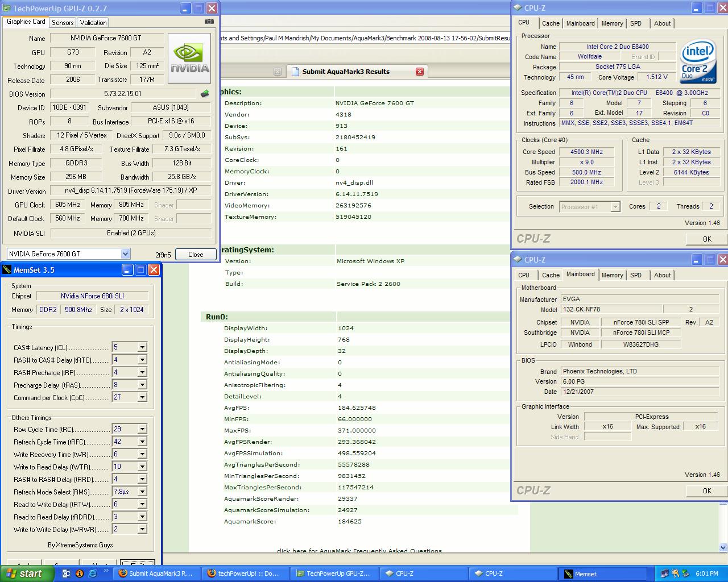The image size is (728, 582).
Task: Open the Sensors tab in GPU-Z
Action: coord(63,22)
